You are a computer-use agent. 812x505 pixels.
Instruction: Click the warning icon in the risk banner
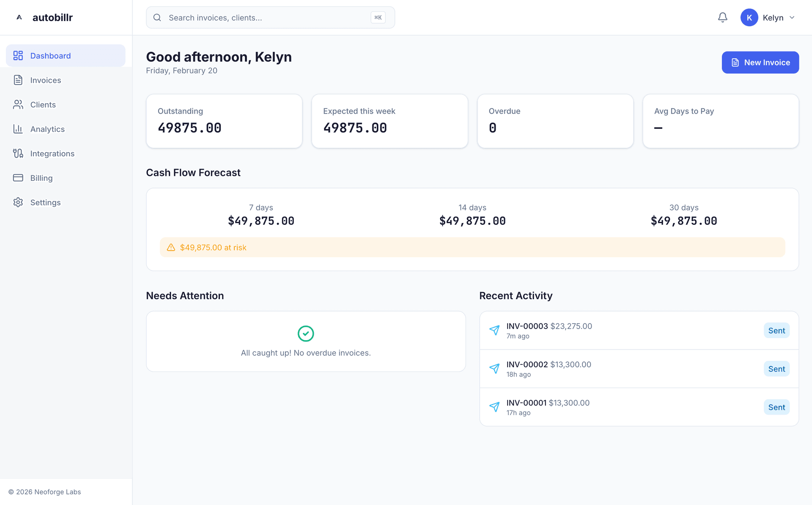pos(171,247)
